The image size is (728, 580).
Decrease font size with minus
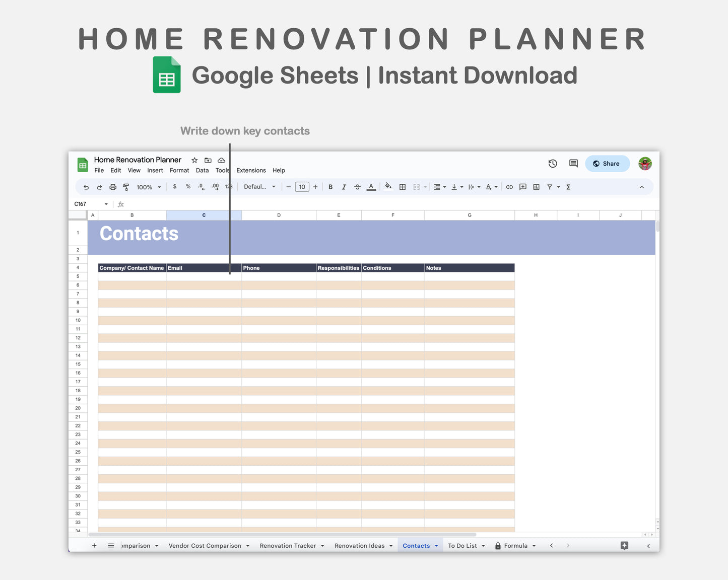pos(289,187)
